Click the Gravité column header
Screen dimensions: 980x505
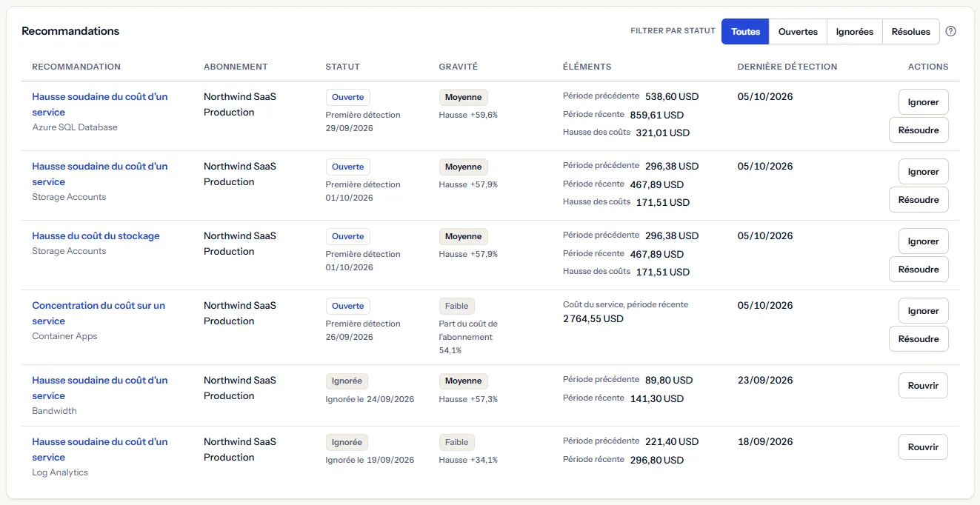click(459, 67)
